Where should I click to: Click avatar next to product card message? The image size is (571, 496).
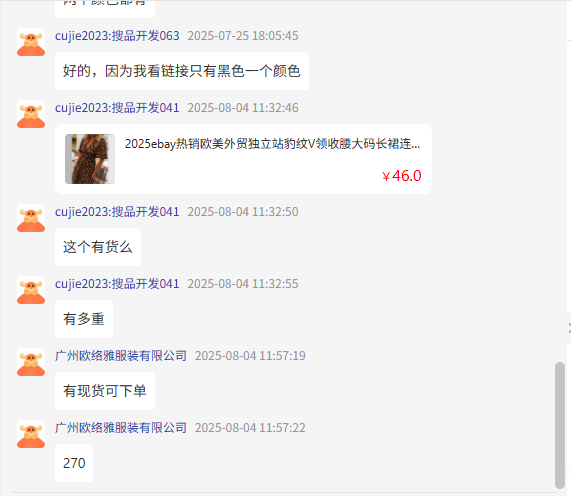(x=31, y=114)
